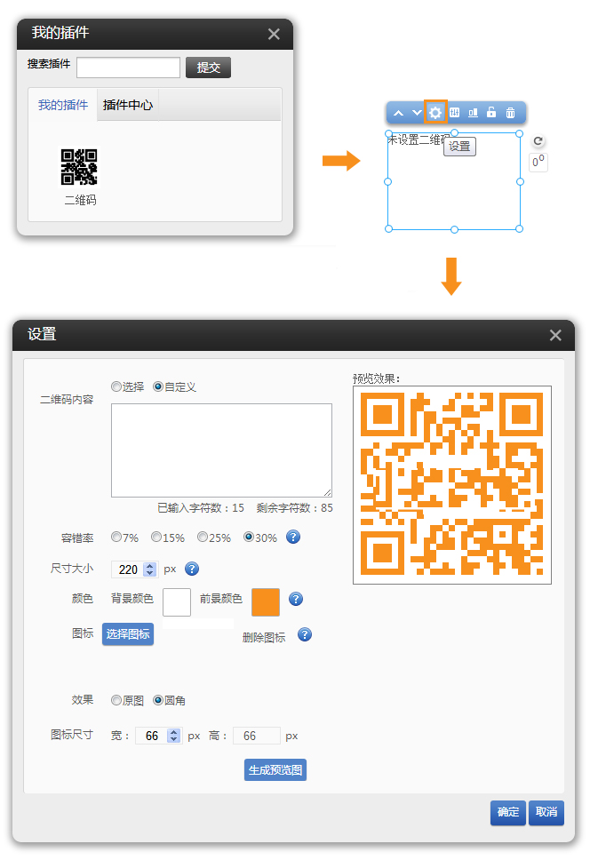Select the 选择 radio for QR content

pyautogui.click(x=116, y=387)
